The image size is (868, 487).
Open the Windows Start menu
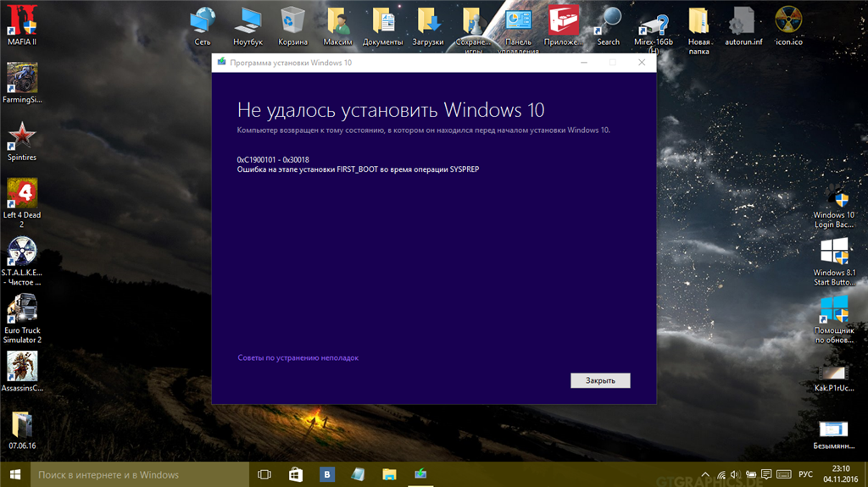pos(15,474)
